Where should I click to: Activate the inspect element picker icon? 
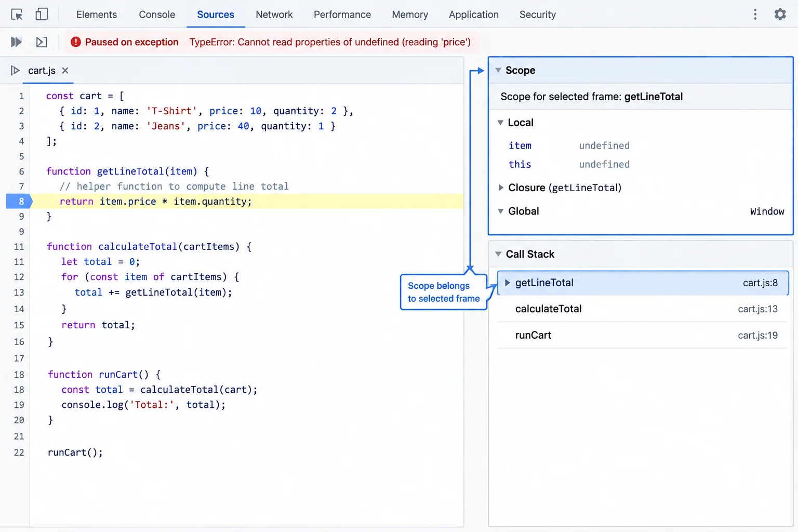click(17, 15)
